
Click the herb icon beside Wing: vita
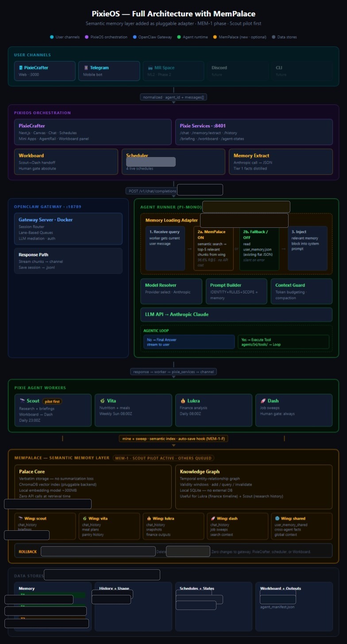(85, 518)
